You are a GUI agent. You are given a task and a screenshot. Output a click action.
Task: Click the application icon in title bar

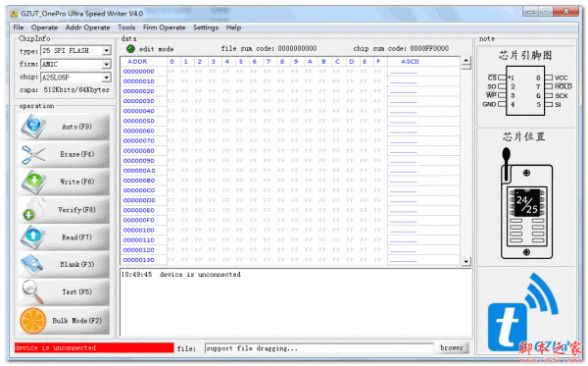pos(14,14)
